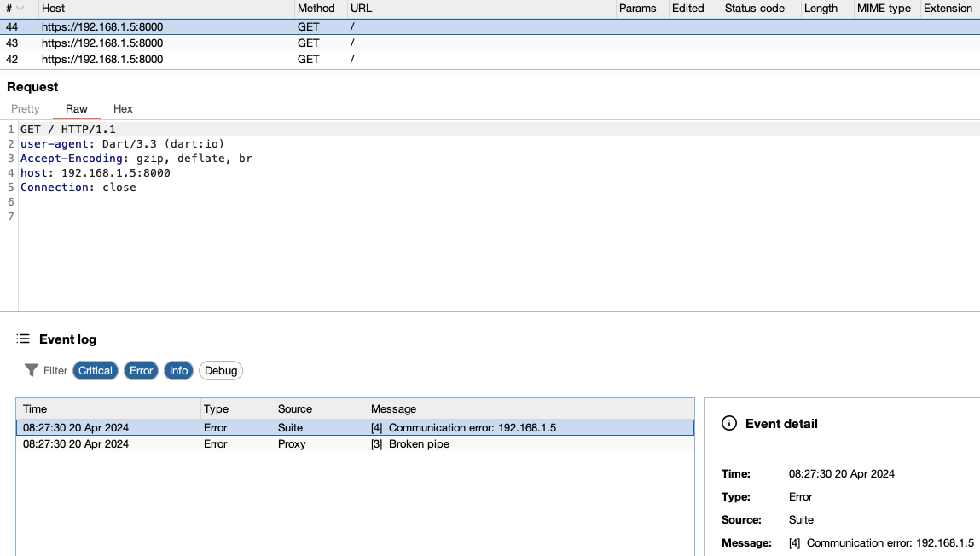Open the Hex request tab
The width and height of the screenshot is (980, 556).
[x=123, y=109]
